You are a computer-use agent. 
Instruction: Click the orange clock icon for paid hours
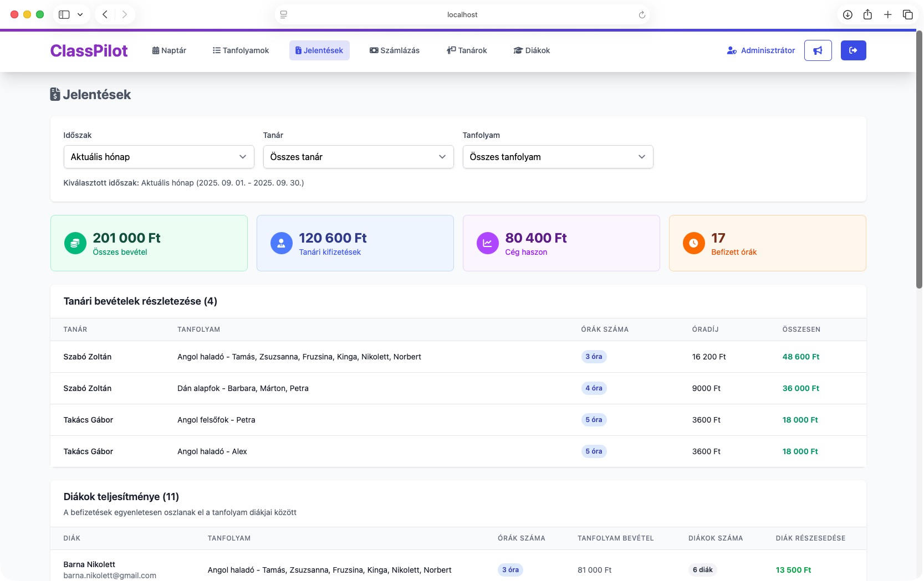693,243
